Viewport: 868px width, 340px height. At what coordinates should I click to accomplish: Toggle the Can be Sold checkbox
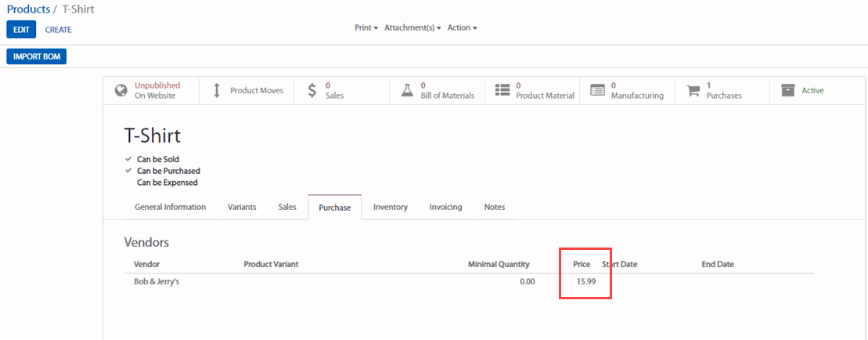(x=128, y=159)
